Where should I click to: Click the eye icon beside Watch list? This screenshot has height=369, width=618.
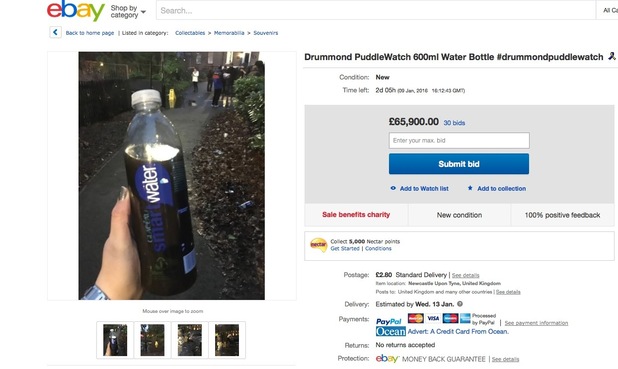[393, 188]
